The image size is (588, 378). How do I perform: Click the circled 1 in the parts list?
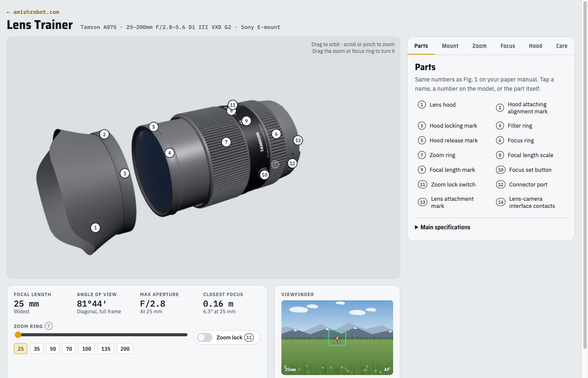[422, 105]
